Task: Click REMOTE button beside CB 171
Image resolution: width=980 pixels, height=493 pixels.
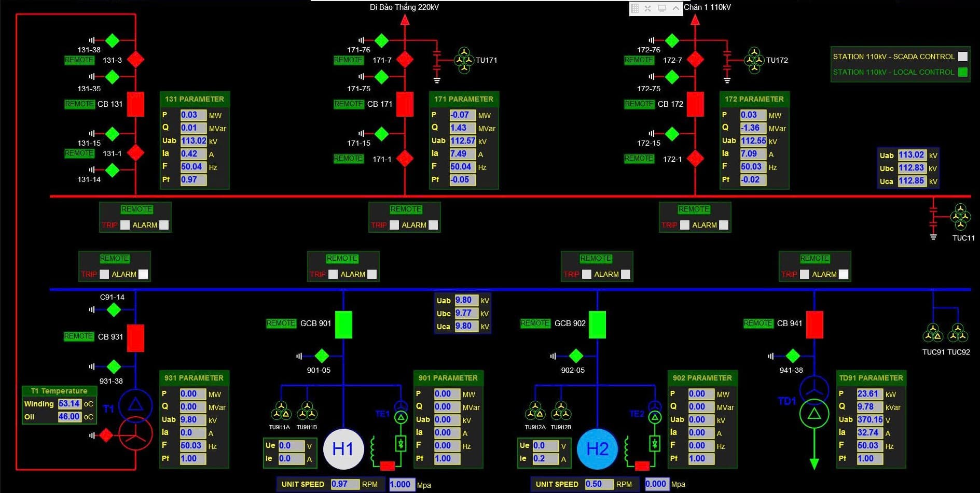Action: (349, 104)
